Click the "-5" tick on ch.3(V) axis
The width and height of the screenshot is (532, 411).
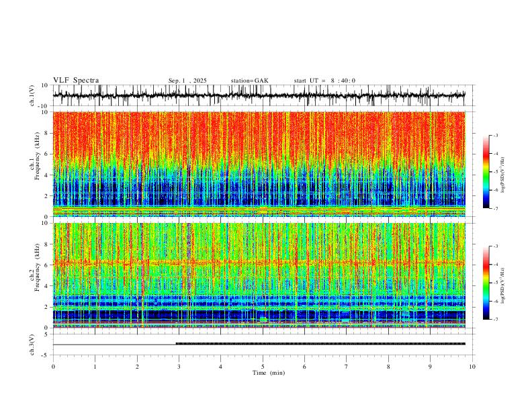coord(46,355)
